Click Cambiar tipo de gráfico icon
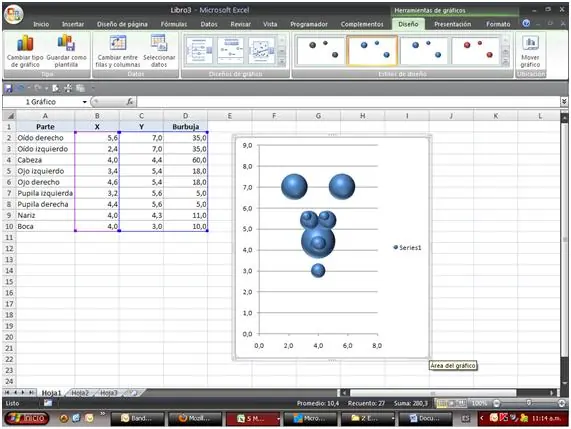Viewport: 571px width, 429px height. 25,51
